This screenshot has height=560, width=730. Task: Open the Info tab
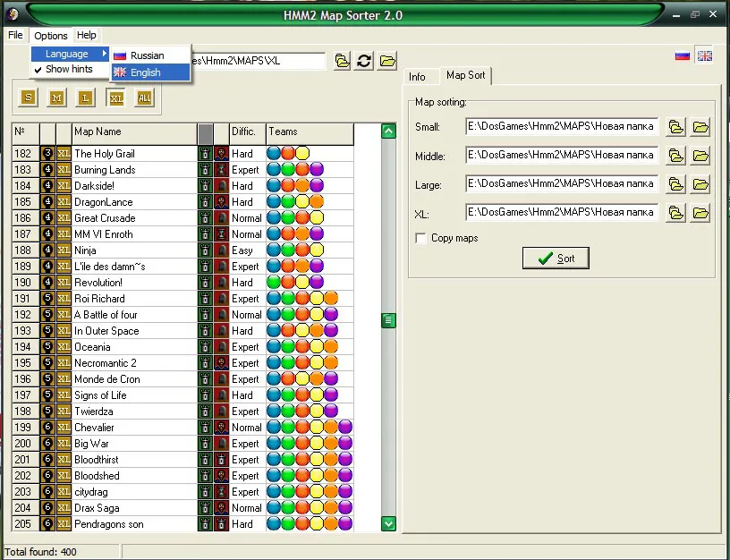pos(417,77)
